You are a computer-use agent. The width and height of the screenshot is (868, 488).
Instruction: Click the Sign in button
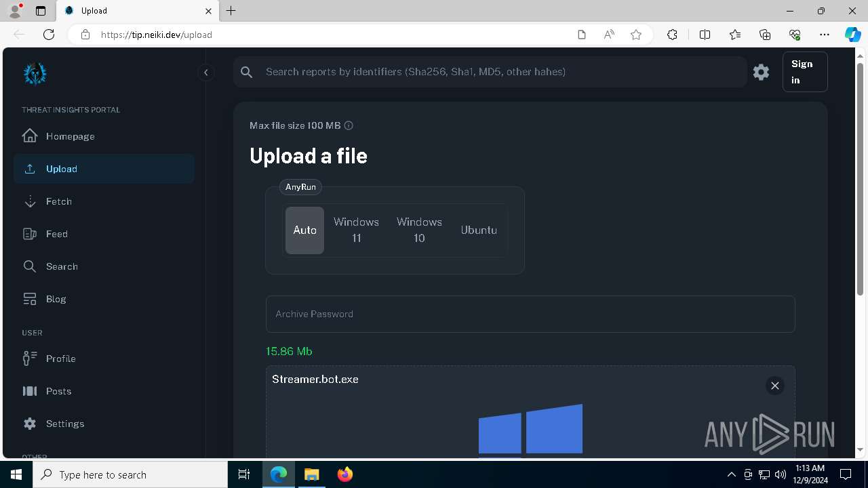coord(805,72)
